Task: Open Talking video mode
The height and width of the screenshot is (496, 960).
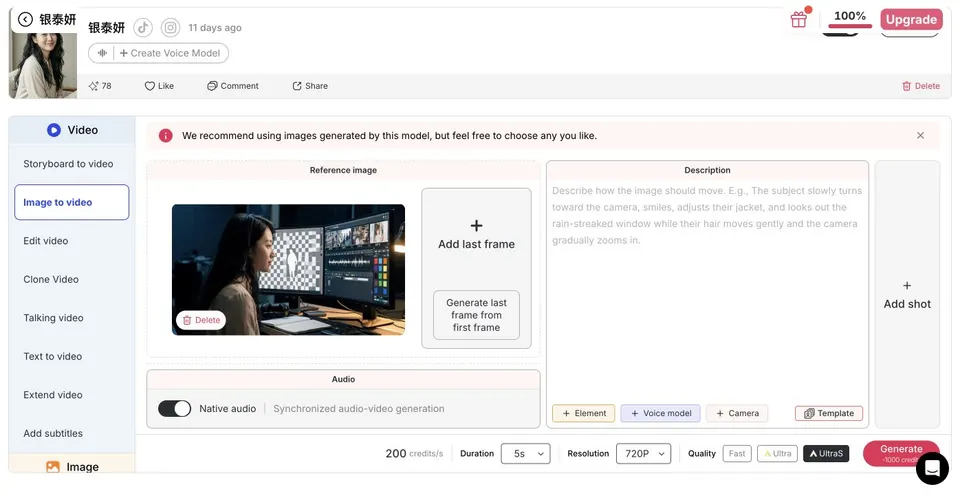Action: click(x=53, y=318)
